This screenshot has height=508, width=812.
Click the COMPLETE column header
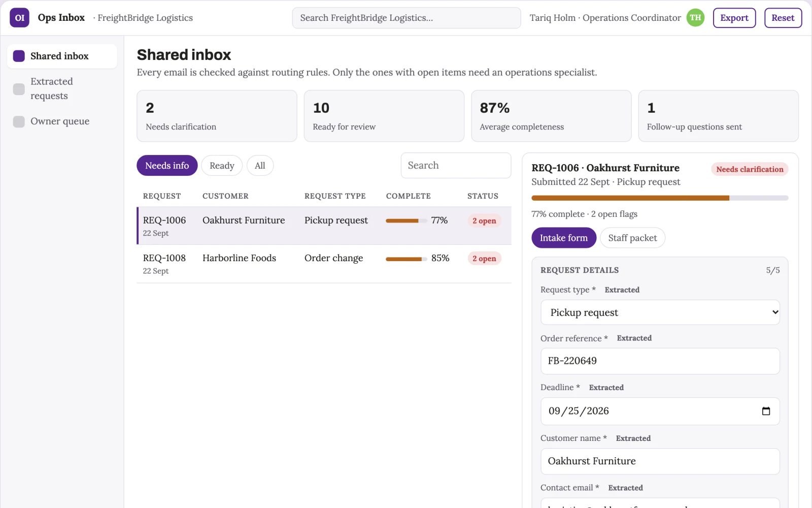click(409, 196)
